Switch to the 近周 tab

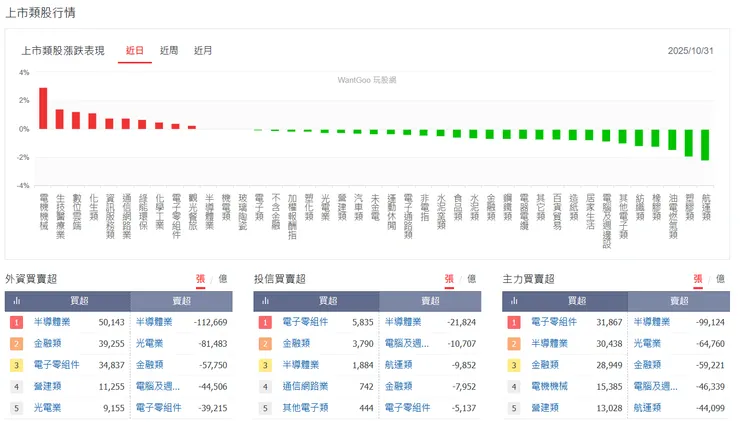tap(169, 50)
